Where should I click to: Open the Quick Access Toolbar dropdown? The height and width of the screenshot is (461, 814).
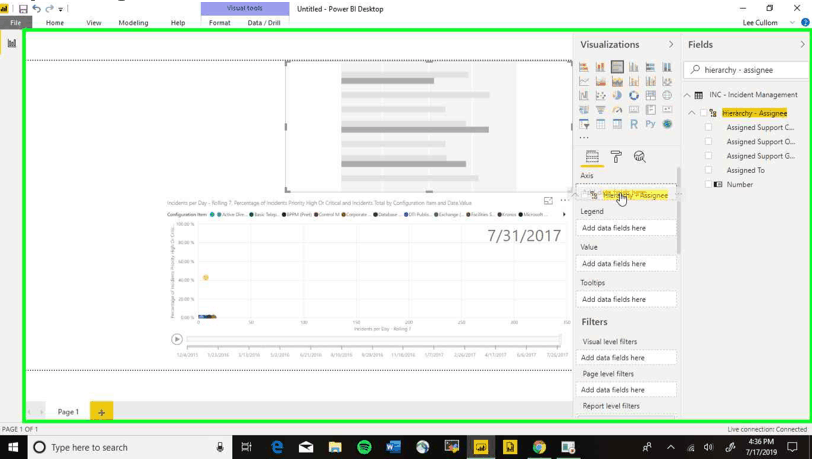[61, 9]
